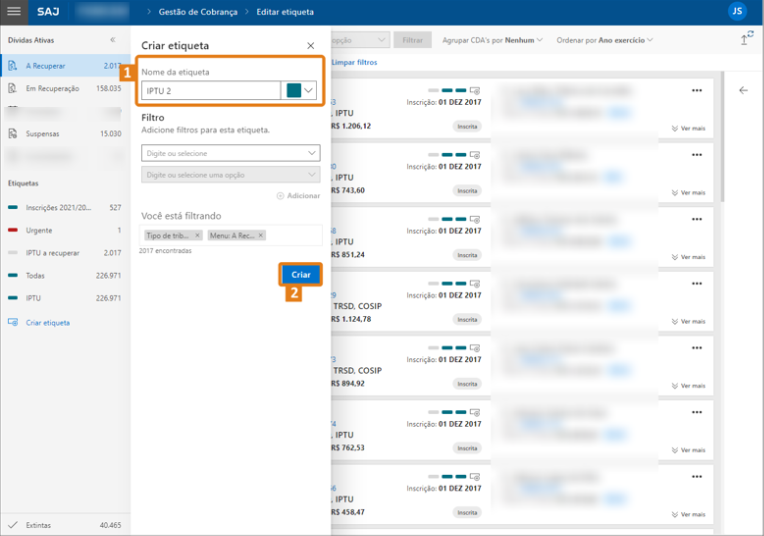Click the 'Nome da etiqueta' text field

(x=211, y=90)
